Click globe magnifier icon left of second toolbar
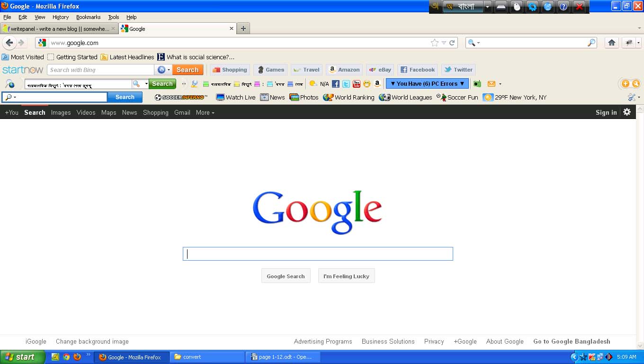Screen dimensions: 644x364 9,84
